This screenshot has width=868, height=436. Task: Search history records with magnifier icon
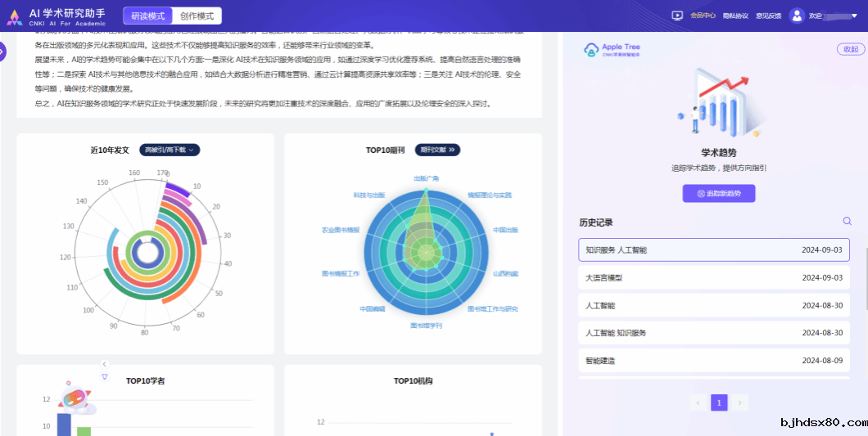(x=847, y=222)
